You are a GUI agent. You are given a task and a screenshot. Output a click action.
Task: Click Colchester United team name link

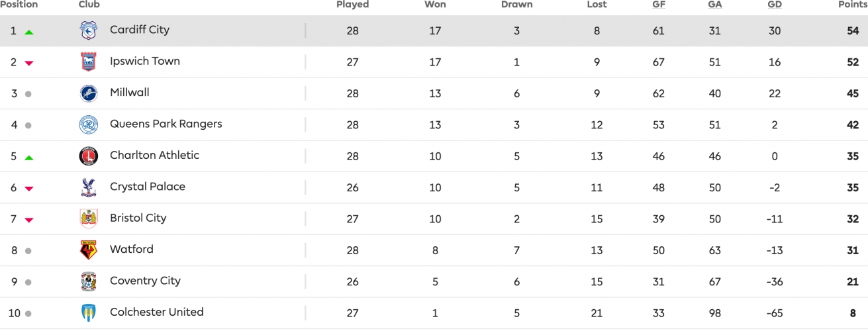pos(156,312)
